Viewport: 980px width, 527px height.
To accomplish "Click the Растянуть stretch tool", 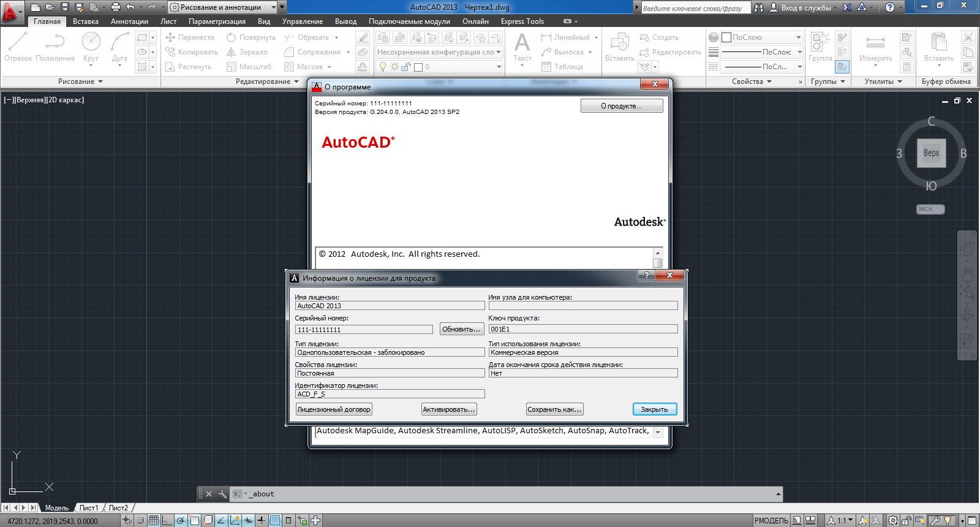I will click(188, 67).
